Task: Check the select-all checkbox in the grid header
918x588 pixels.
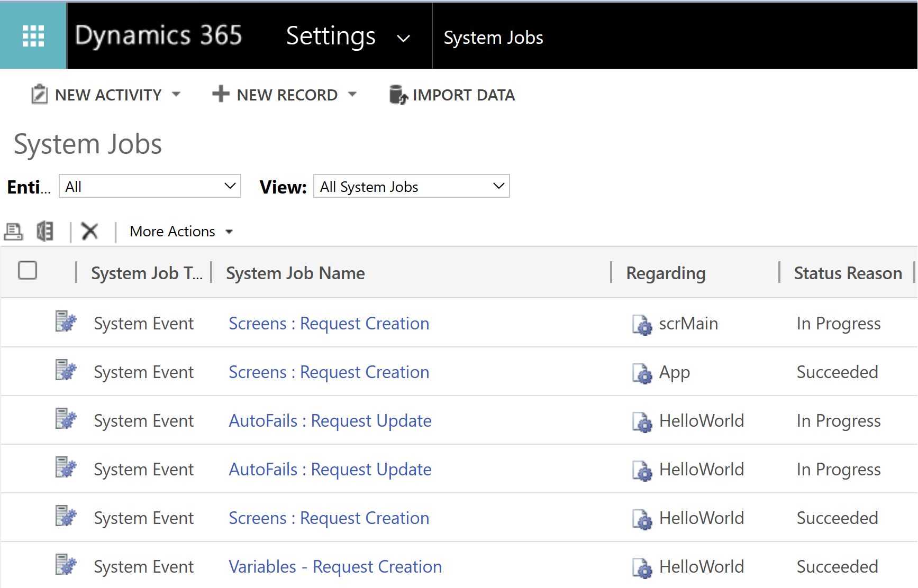Action: [28, 271]
